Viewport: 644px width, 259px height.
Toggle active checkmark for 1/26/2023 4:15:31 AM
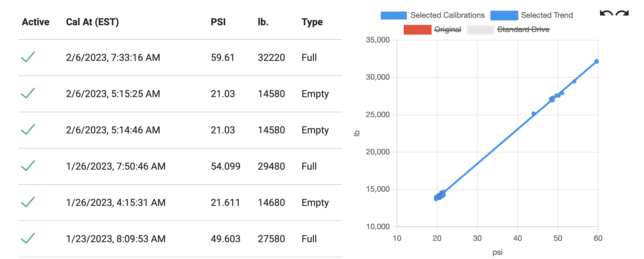[28, 202]
